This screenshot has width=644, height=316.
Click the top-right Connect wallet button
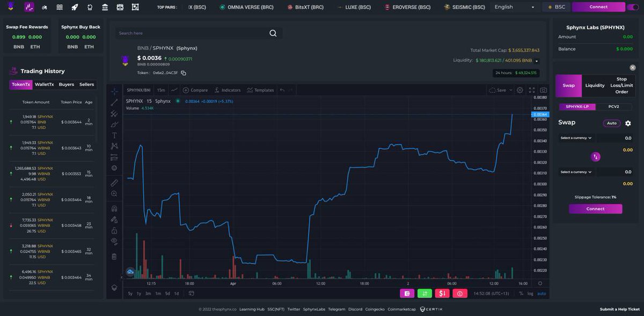pos(598,7)
